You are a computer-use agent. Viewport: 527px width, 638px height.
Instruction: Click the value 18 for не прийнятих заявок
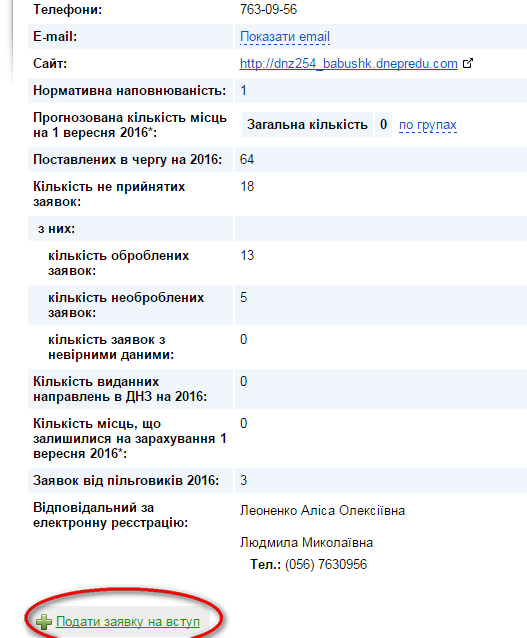tap(247, 186)
